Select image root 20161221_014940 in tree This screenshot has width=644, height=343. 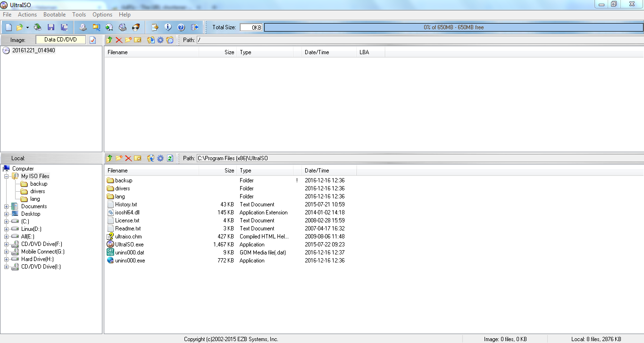33,50
